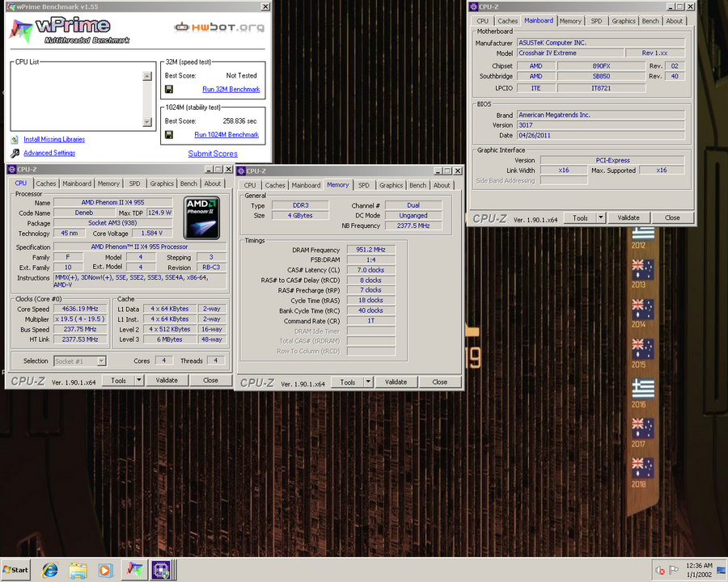Launch Windows Media Player from the taskbar

[x=105, y=569]
